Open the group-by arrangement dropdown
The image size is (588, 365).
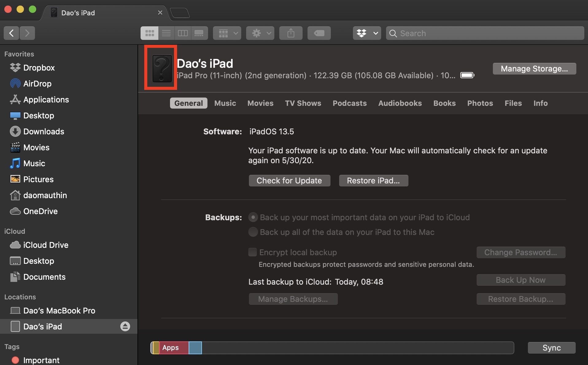[x=227, y=33]
